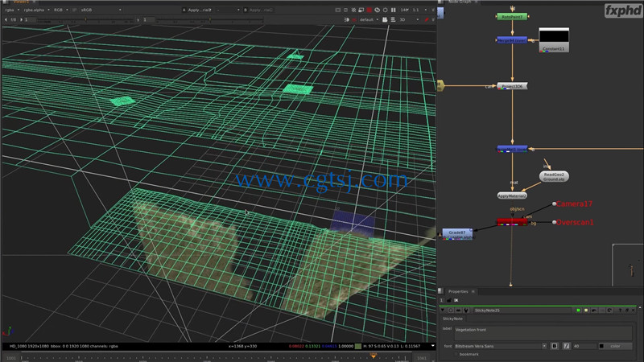The height and width of the screenshot is (362, 644).
Task: Open the Bitstream Vera Sans font dropdown
Action: 500,346
